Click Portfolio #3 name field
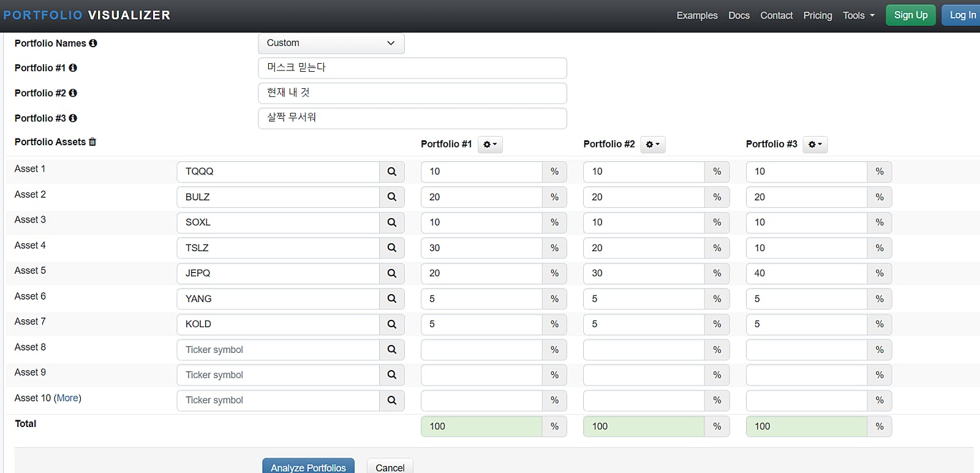The height and width of the screenshot is (473, 980). coord(413,118)
